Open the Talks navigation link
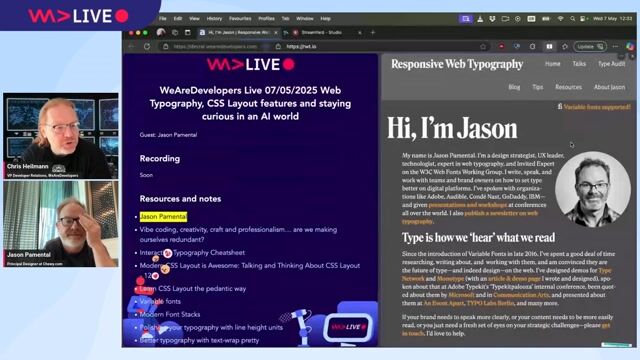The height and width of the screenshot is (360, 640). click(579, 64)
